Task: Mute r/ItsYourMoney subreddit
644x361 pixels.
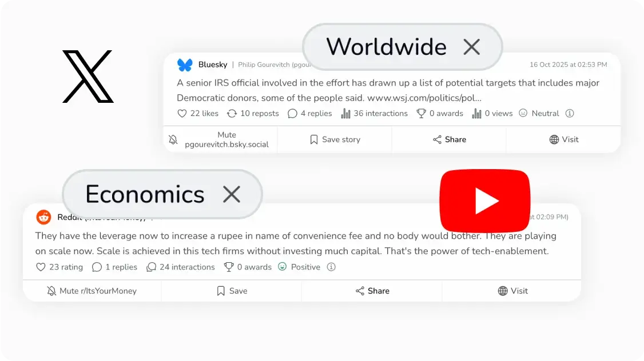Action: tap(92, 291)
